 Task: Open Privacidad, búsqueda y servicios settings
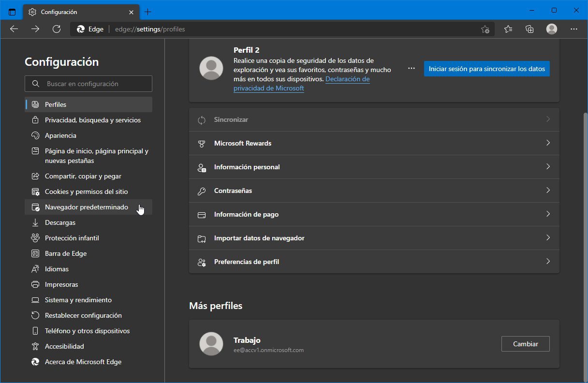point(88,120)
